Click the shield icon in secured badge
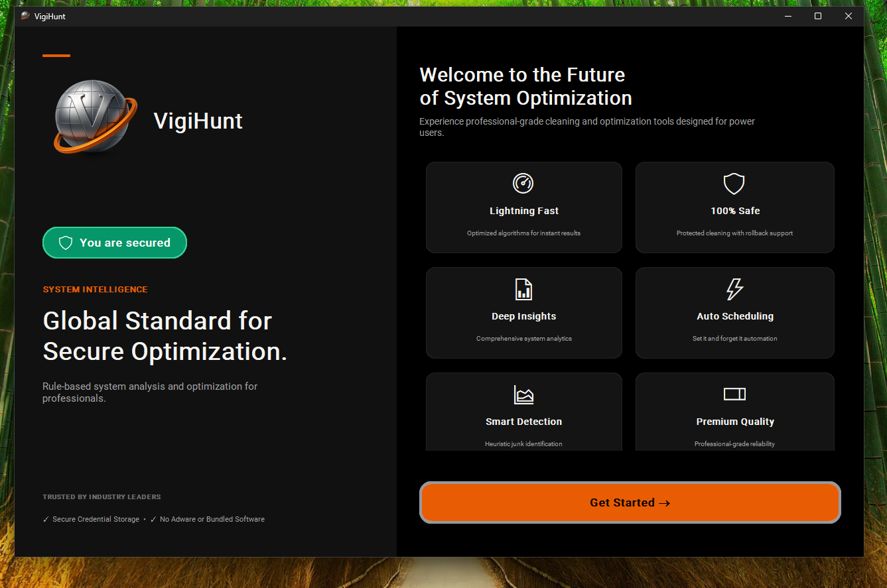The height and width of the screenshot is (588, 887). (x=66, y=243)
